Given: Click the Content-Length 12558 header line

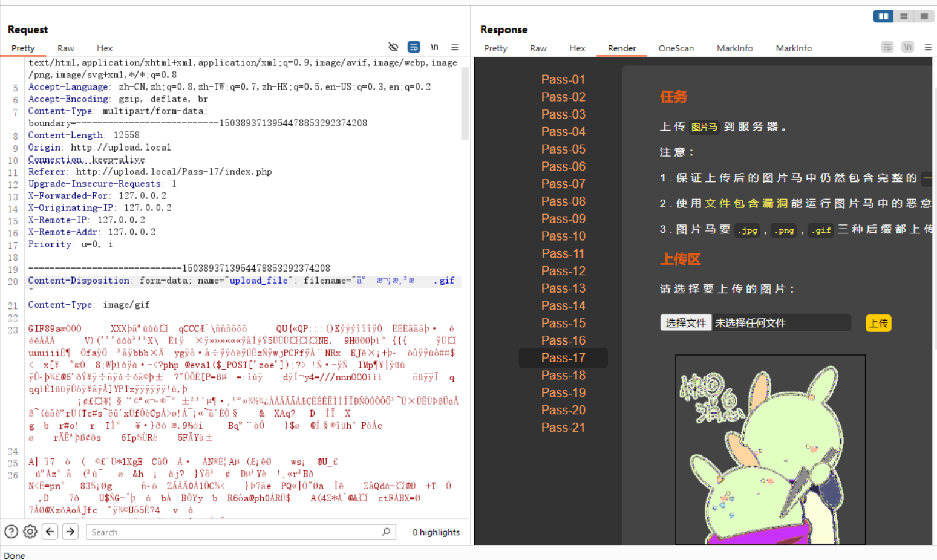Looking at the screenshot, I should [x=83, y=135].
